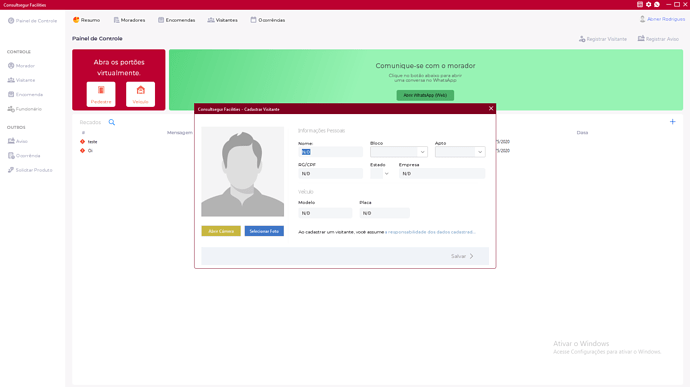Add a new recado with plus icon
This screenshot has height=387, width=690.
pos(672,122)
